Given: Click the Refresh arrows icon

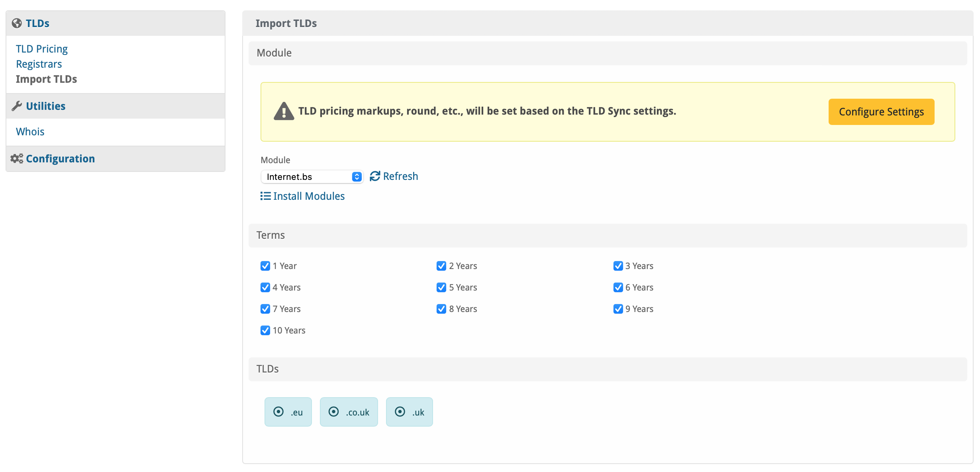Looking at the screenshot, I should coord(375,176).
